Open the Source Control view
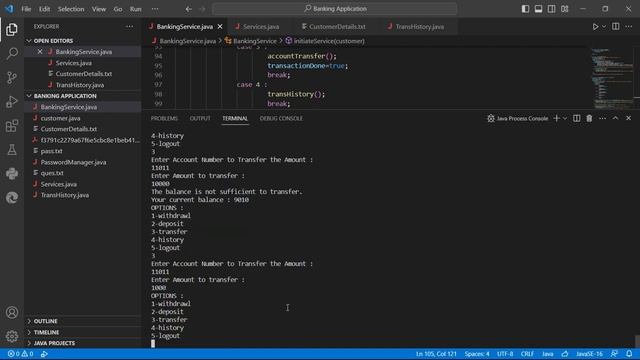 (12, 77)
